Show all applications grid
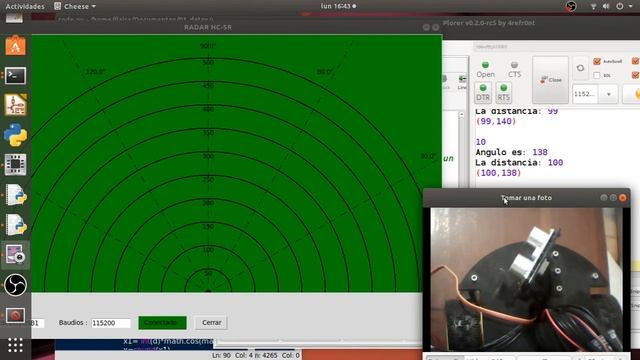The height and width of the screenshot is (360, 640). pyautogui.click(x=15, y=345)
